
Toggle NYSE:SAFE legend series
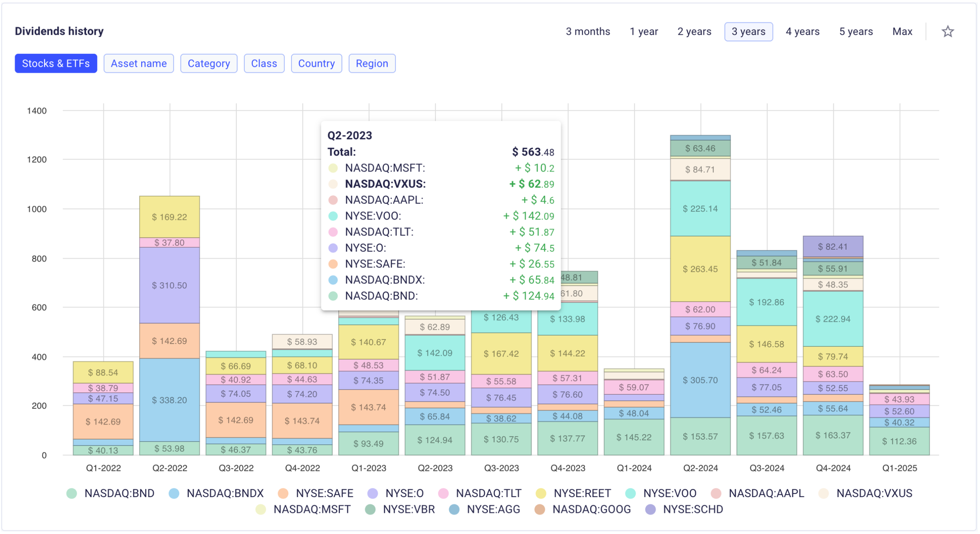point(316,493)
